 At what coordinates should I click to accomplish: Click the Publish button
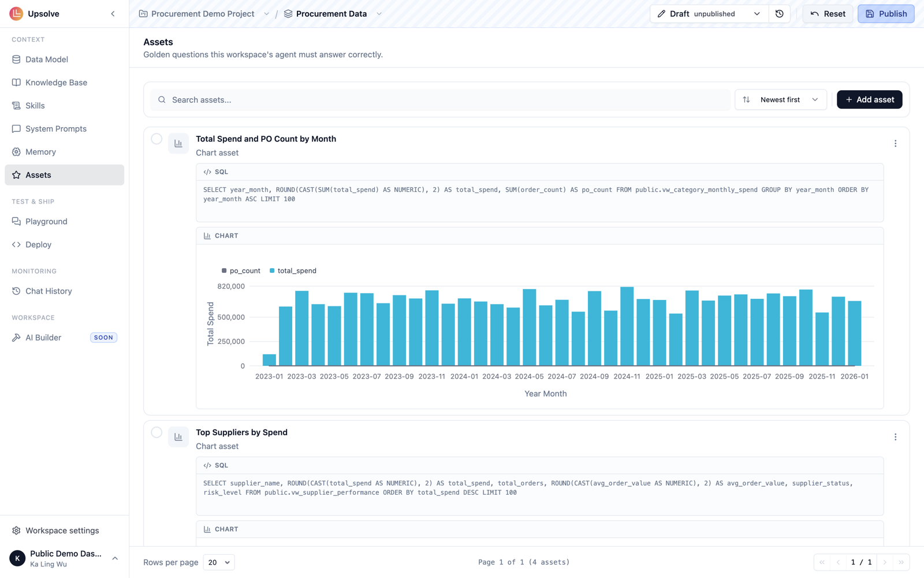[x=885, y=14]
